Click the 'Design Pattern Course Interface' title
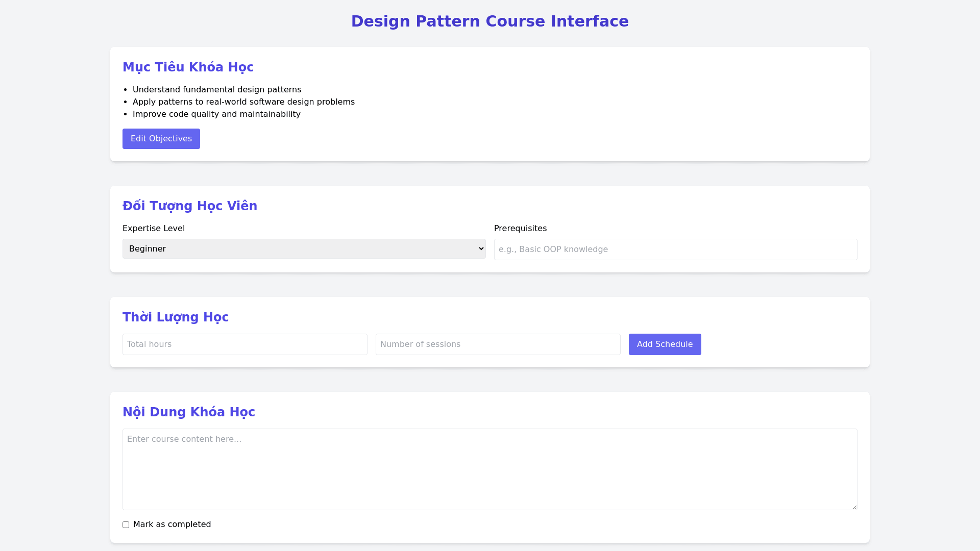 click(489, 21)
